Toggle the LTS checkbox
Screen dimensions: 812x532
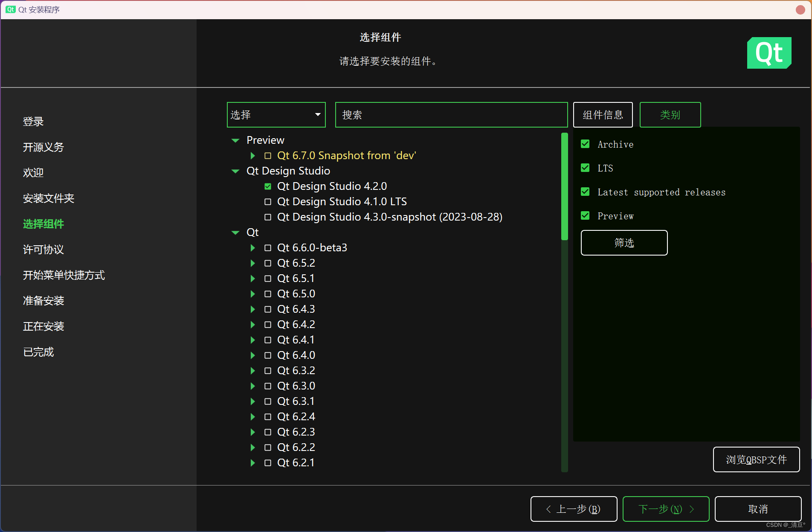(585, 168)
